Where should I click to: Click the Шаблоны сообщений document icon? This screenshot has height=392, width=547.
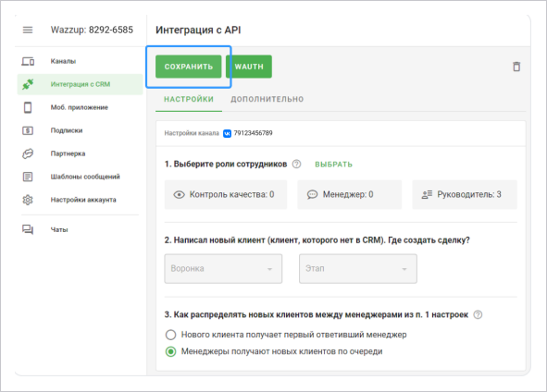coord(28,177)
